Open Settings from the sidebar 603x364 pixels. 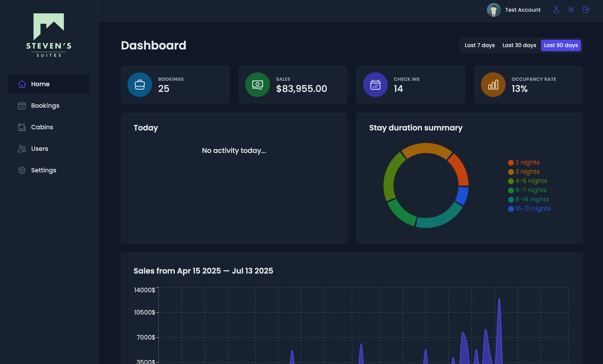(x=44, y=170)
